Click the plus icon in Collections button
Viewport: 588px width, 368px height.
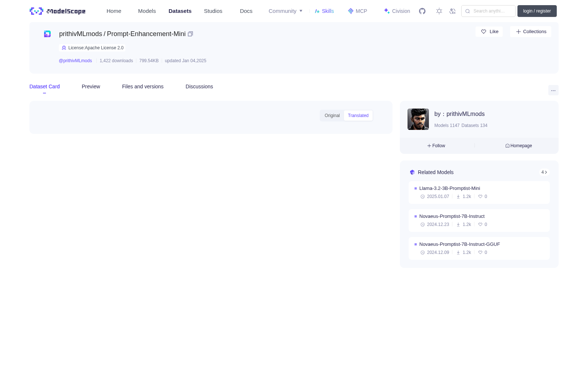(x=519, y=32)
